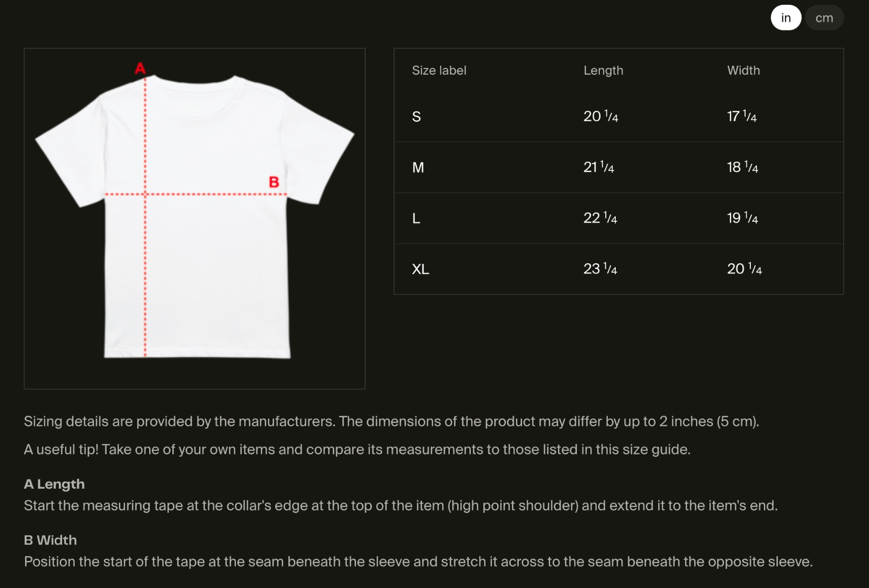
Task: Click the S length value 20 ¼
Action: tap(601, 116)
